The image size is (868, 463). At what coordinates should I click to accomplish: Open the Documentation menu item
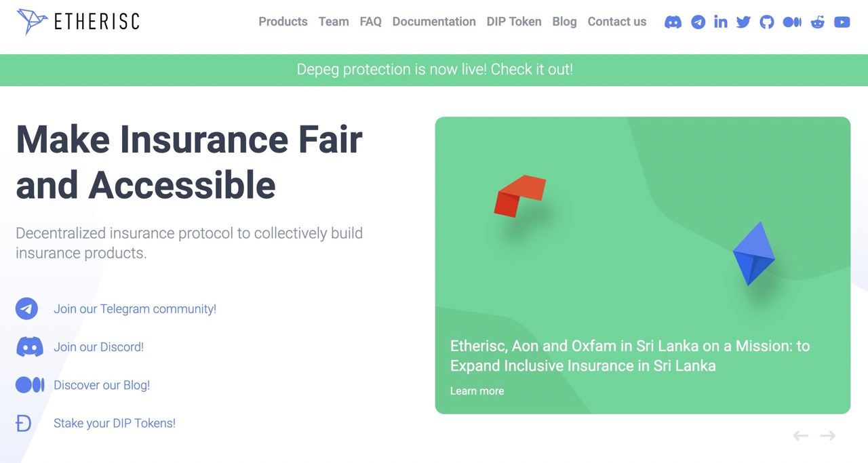pyautogui.click(x=434, y=21)
